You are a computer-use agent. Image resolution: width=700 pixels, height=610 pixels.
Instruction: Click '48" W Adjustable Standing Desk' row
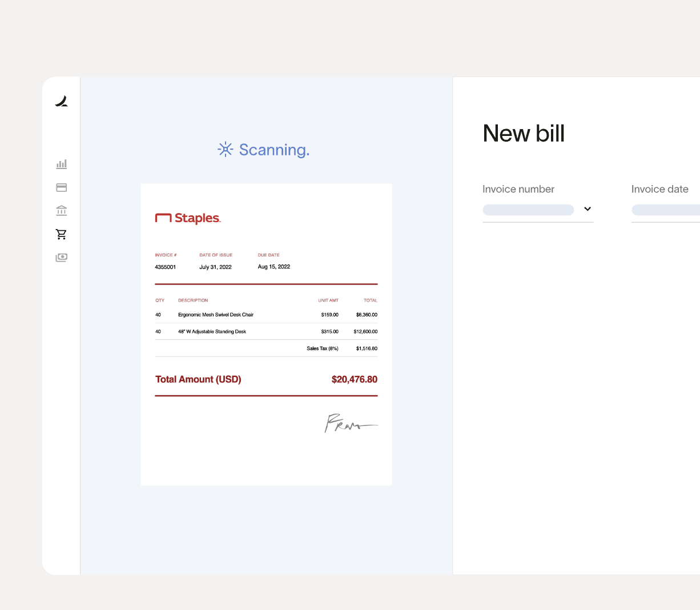coord(266,331)
